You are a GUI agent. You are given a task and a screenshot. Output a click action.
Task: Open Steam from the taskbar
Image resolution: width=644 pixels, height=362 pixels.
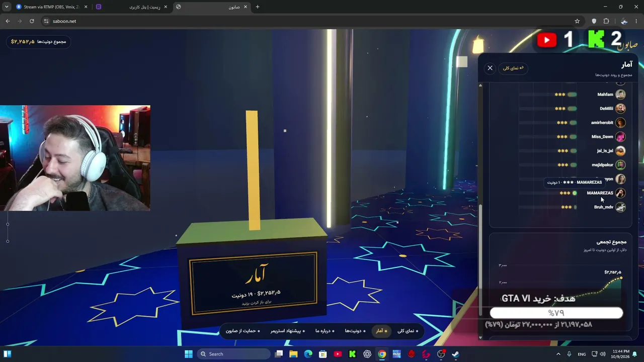455,354
